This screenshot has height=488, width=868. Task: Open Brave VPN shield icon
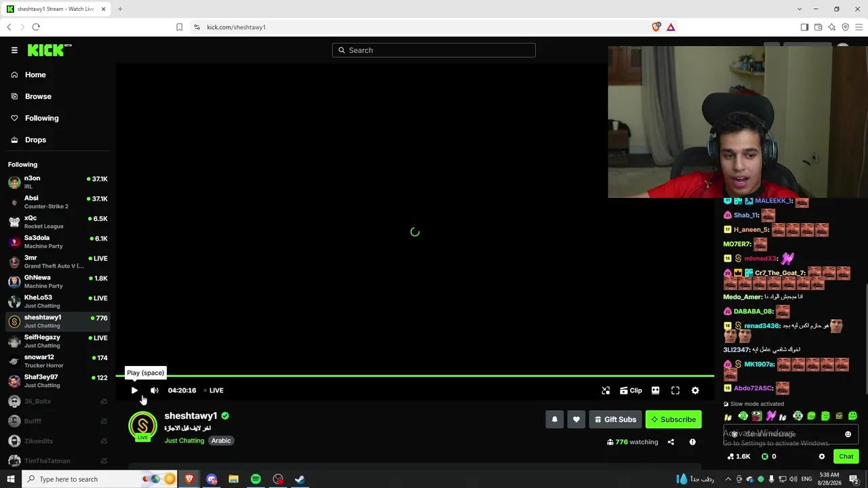[845, 27]
